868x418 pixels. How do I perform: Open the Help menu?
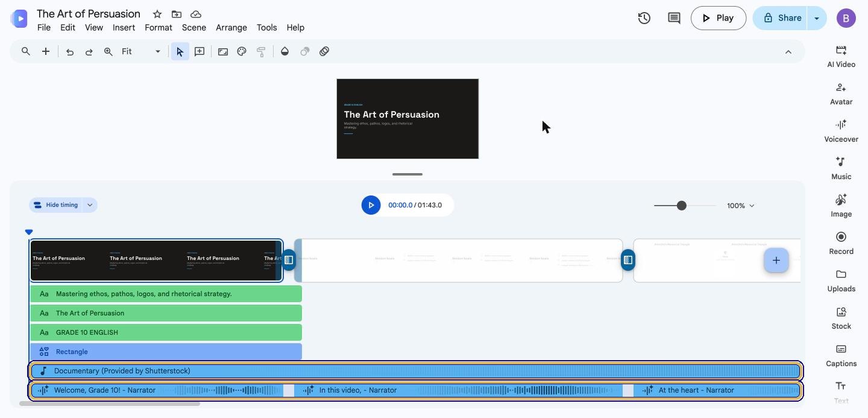pyautogui.click(x=295, y=28)
